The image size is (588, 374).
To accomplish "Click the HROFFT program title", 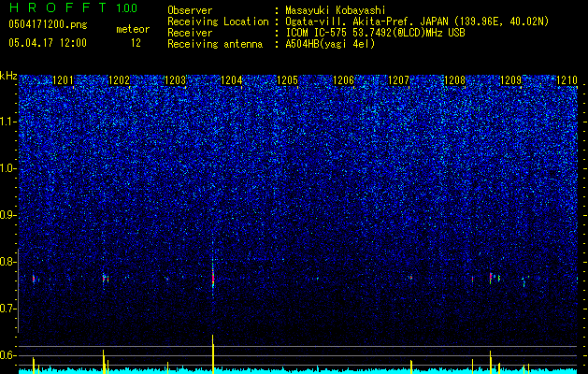I will tap(58, 7).
